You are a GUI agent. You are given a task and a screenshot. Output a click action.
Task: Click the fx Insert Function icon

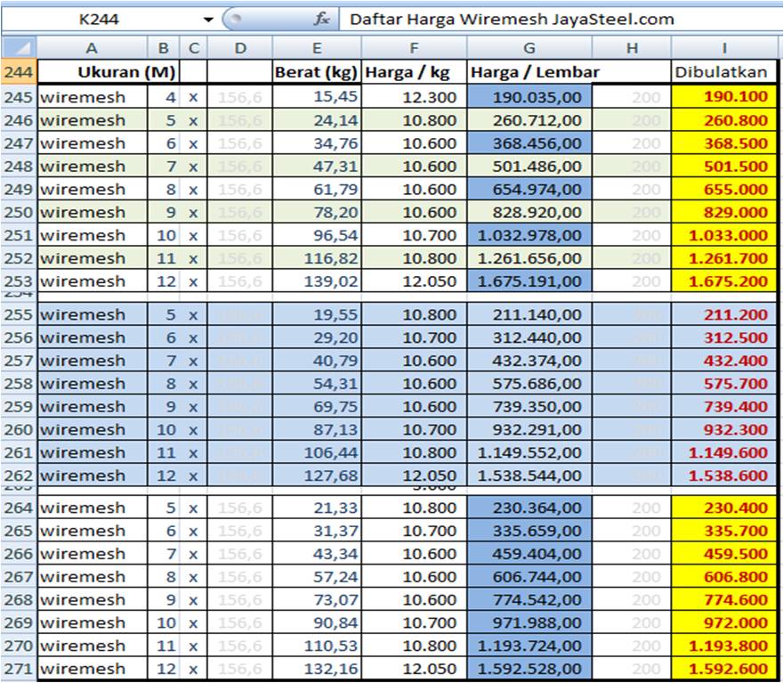point(321,20)
